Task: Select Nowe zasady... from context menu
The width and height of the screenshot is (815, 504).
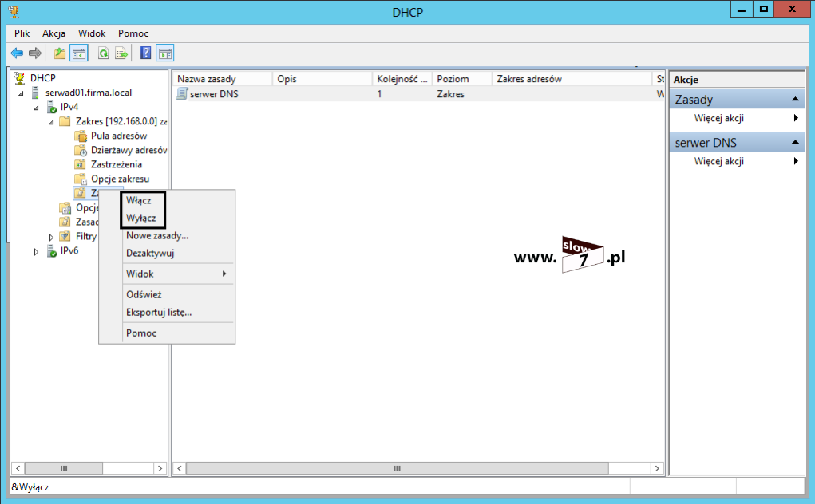Action: coord(157,236)
